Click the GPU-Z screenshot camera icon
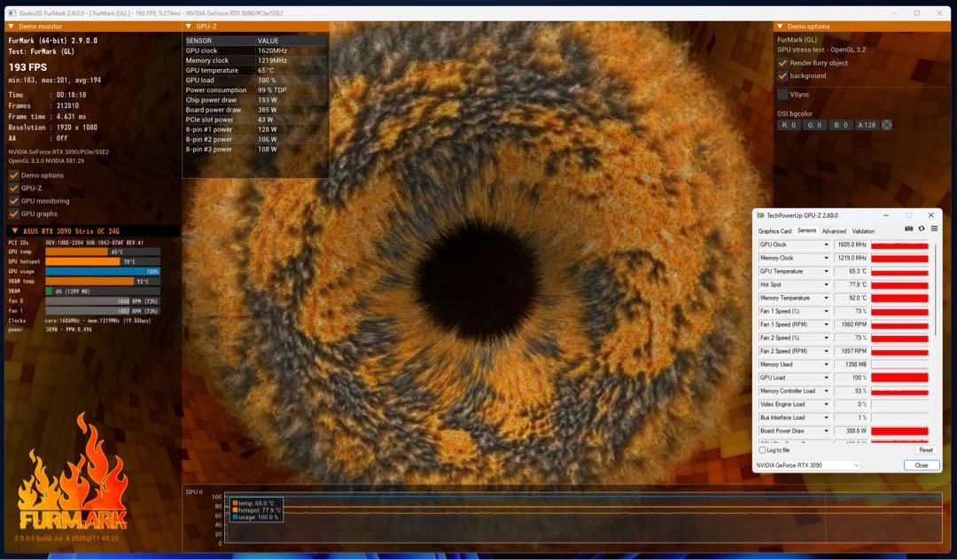This screenshot has height=560, width=957. point(909,229)
